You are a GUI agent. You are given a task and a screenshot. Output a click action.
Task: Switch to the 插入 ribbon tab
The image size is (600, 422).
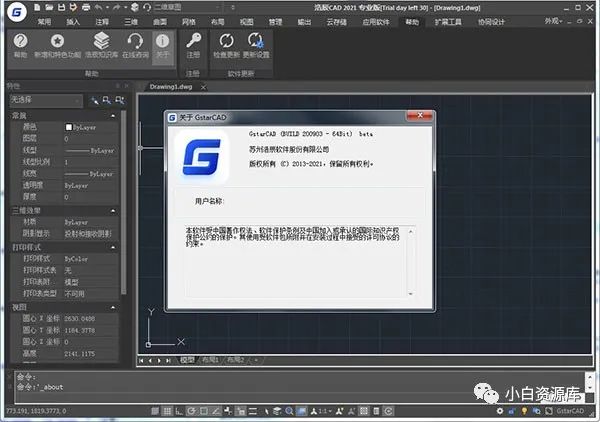point(73,22)
